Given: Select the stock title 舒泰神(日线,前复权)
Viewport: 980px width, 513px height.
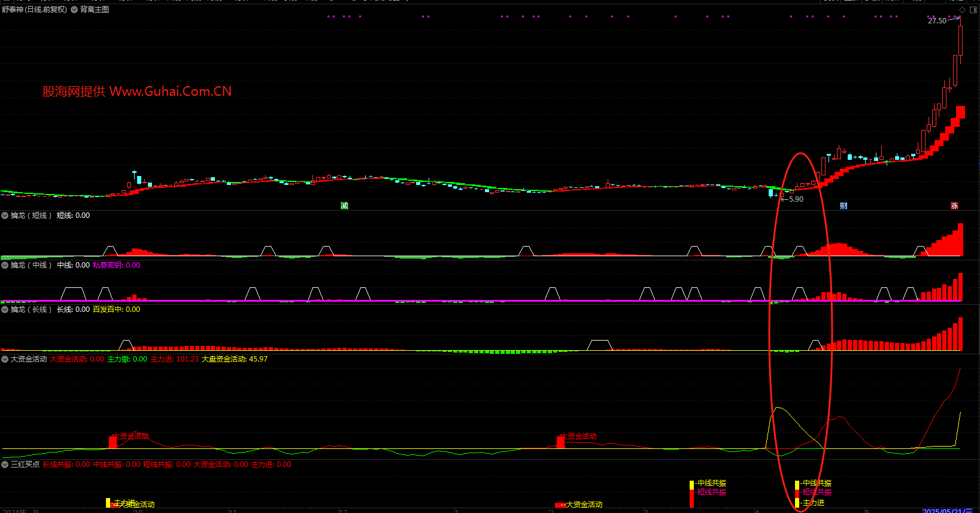Looking at the screenshot, I should pos(35,10).
